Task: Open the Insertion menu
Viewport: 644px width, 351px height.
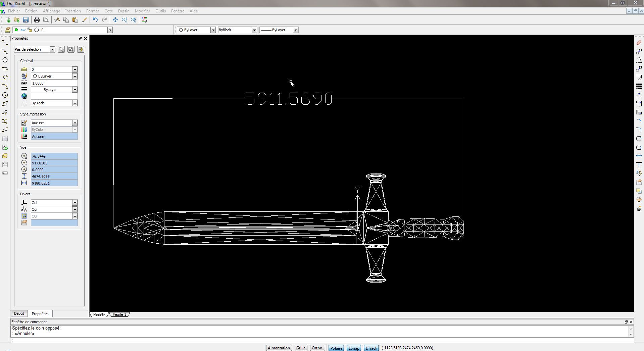Action: (x=73, y=11)
